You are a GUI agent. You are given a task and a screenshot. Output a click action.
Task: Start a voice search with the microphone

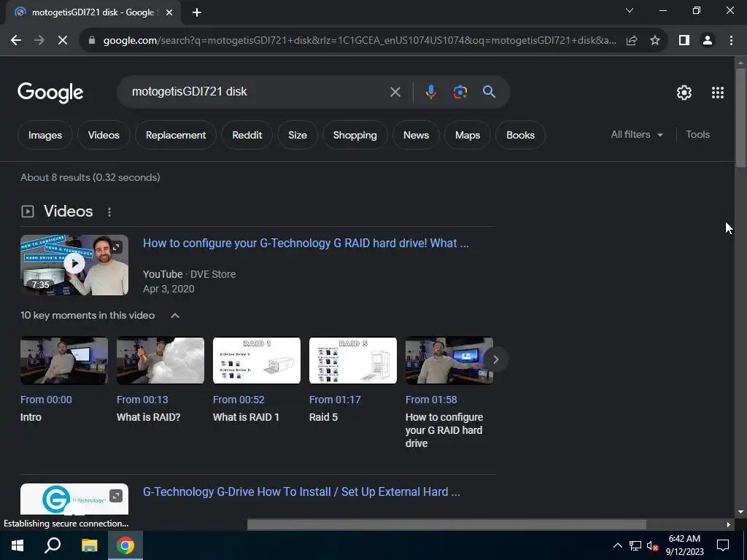pos(430,92)
